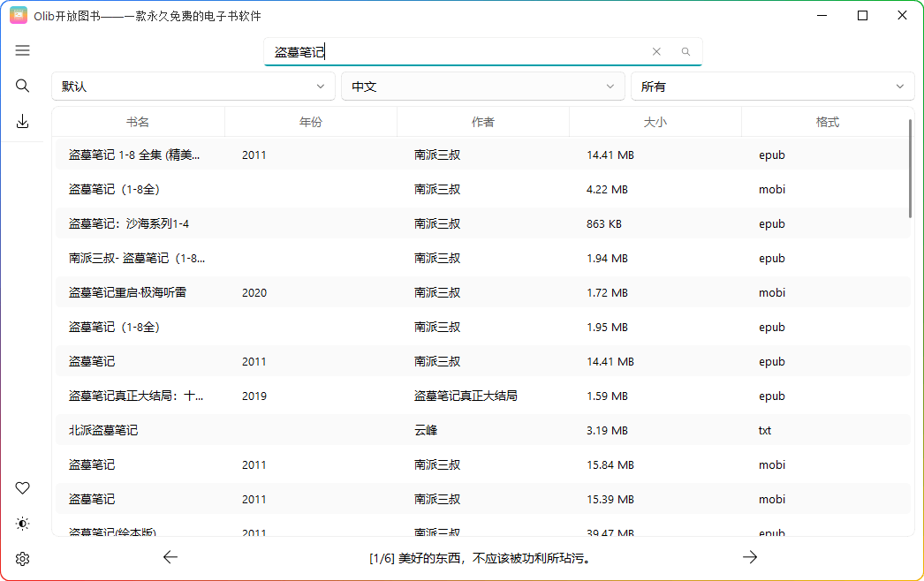Image resolution: width=924 pixels, height=581 pixels.
Task: Open the settings gear in sidebar
Action: (23, 559)
